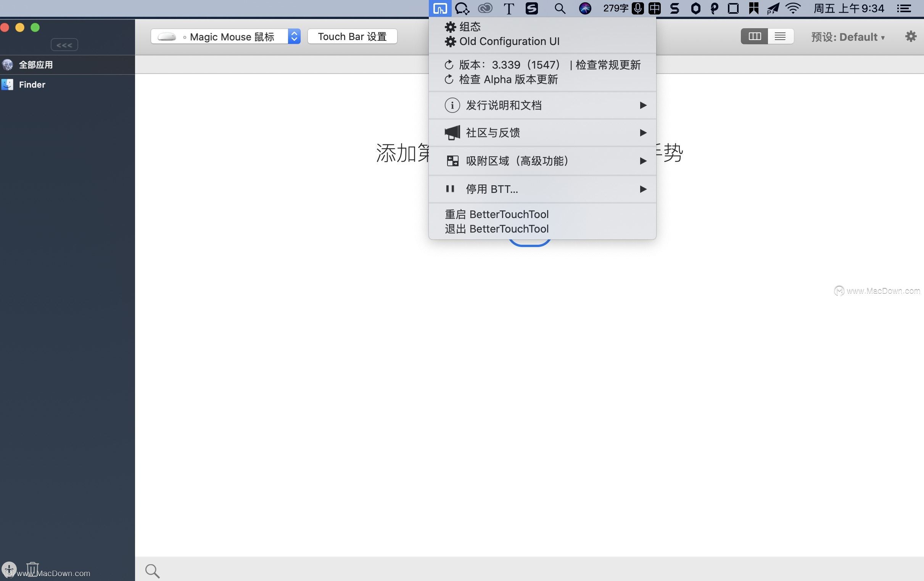This screenshot has width=924, height=581.
Task: Open the T text tool menu bar icon
Action: (x=509, y=8)
